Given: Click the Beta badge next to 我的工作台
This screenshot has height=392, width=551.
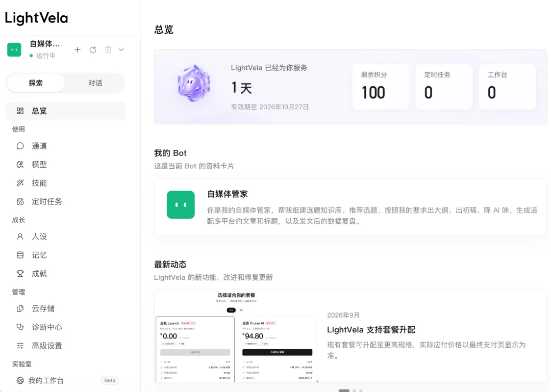Looking at the screenshot, I should 110,380.
